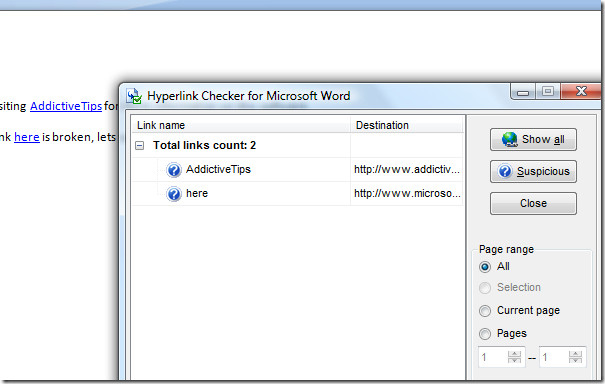
Task: Click the first page number spinner arrows
Action: [x=514, y=357]
